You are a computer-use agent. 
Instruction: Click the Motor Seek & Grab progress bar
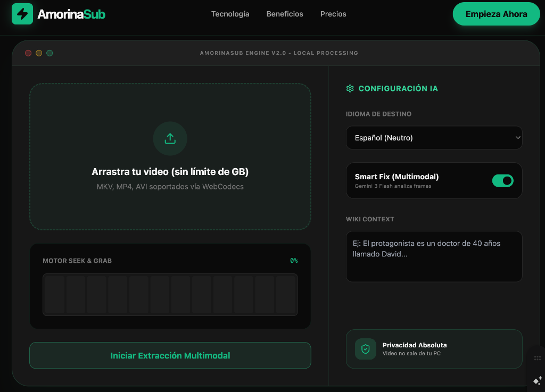pyautogui.click(x=170, y=295)
